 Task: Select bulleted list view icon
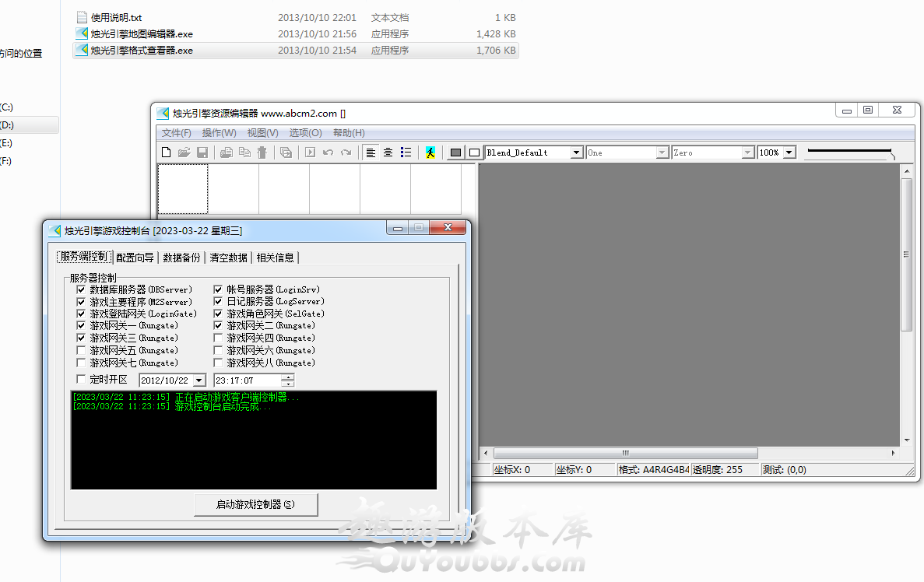pyautogui.click(x=406, y=153)
